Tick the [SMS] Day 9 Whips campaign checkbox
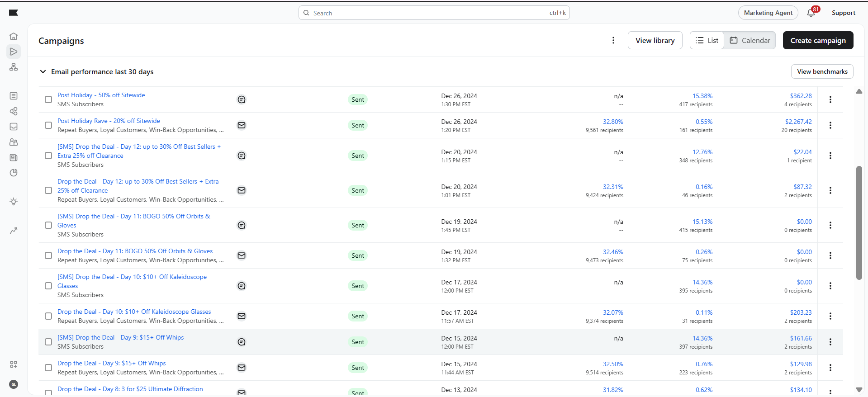The height and width of the screenshot is (397, 868). click(x=48, y=342)
